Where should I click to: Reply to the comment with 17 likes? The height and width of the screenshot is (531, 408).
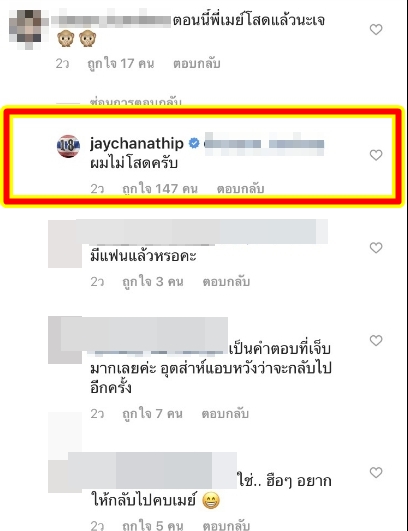(x=197, y=63)
